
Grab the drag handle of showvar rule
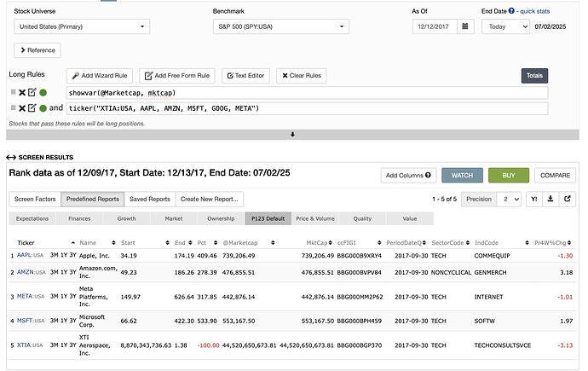click(13, 92)
